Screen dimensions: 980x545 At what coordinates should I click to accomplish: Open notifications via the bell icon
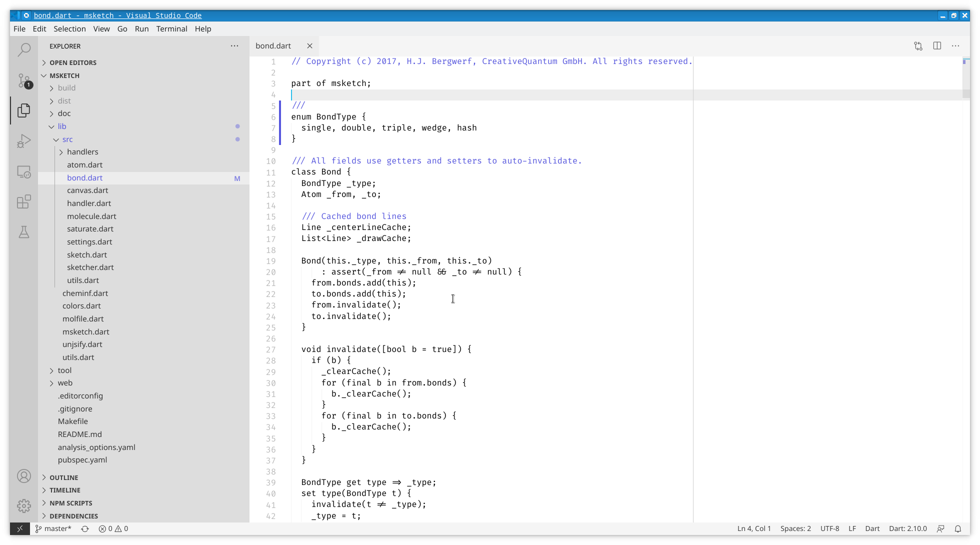(958, 528)
